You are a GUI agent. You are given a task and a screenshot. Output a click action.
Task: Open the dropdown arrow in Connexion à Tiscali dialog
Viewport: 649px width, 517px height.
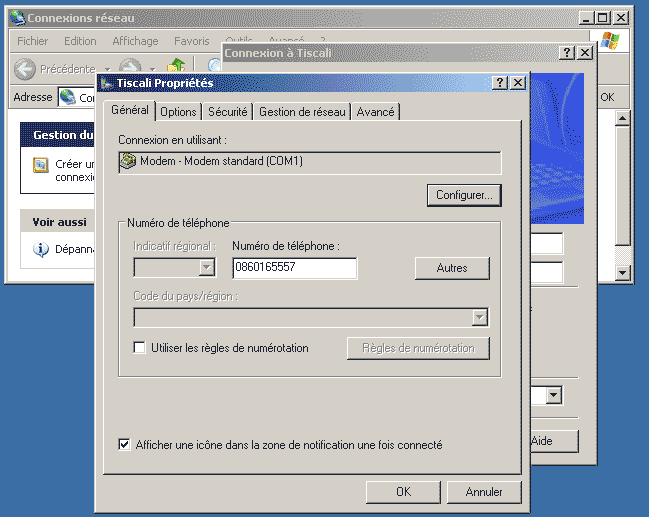[553, 395]
